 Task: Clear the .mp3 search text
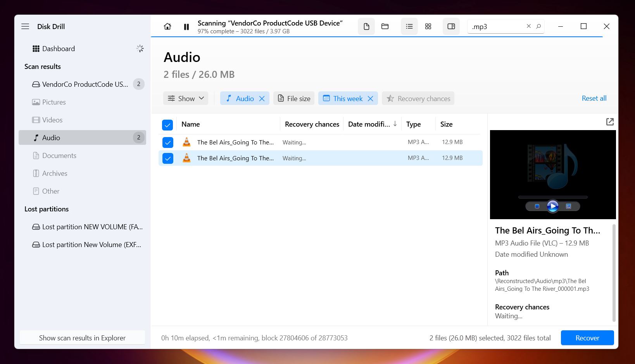coord(529,26)
